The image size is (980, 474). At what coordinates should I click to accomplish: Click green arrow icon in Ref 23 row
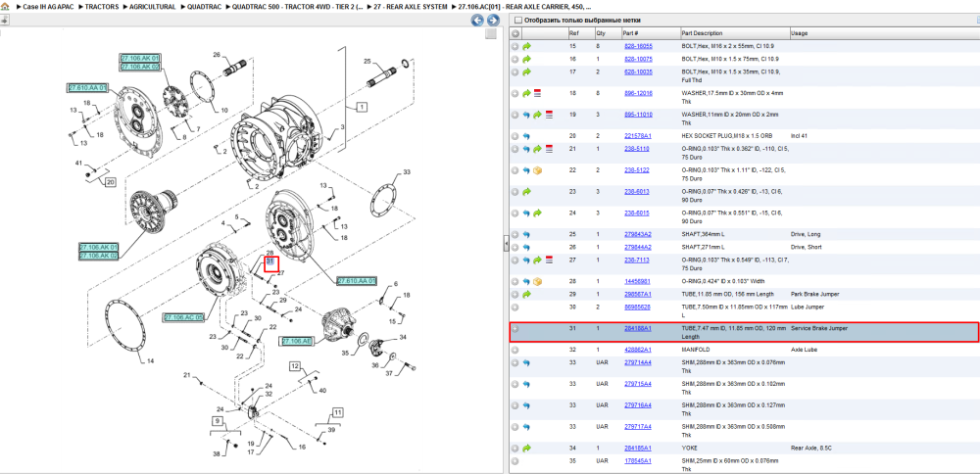pyautogui.click(x=527, y=192)
